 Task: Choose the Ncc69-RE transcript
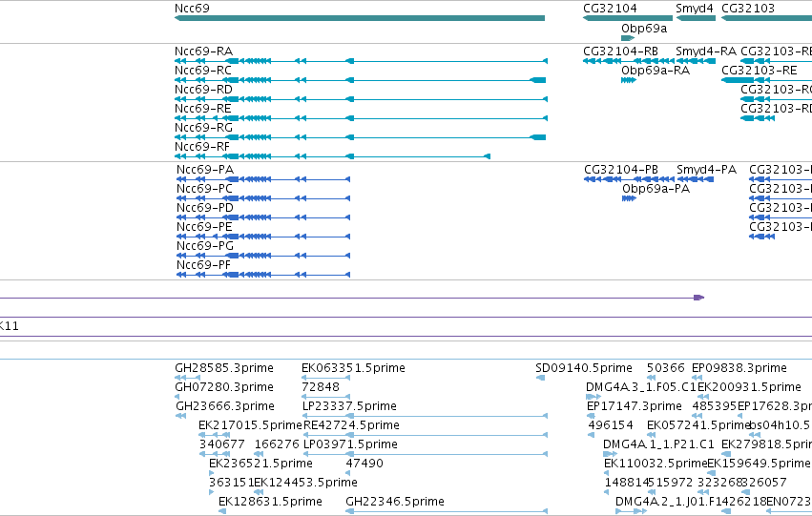click(x=361, y=118)
